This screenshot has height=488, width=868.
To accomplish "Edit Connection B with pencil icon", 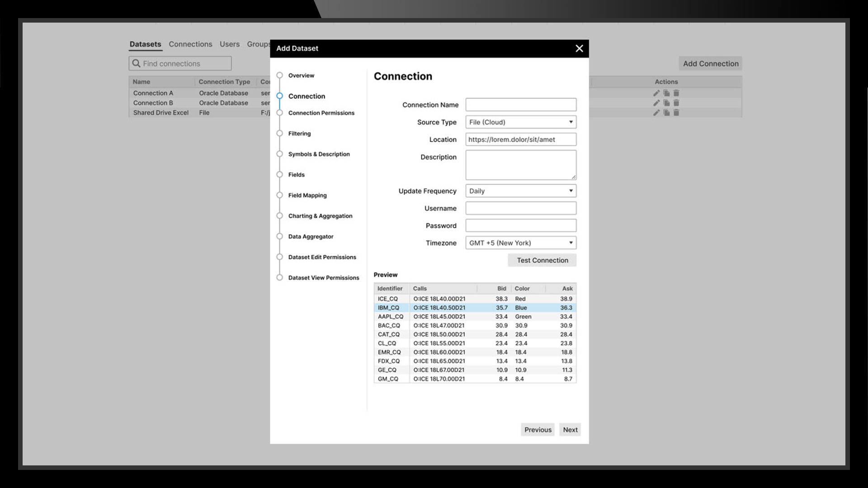I will pos(656,103).
